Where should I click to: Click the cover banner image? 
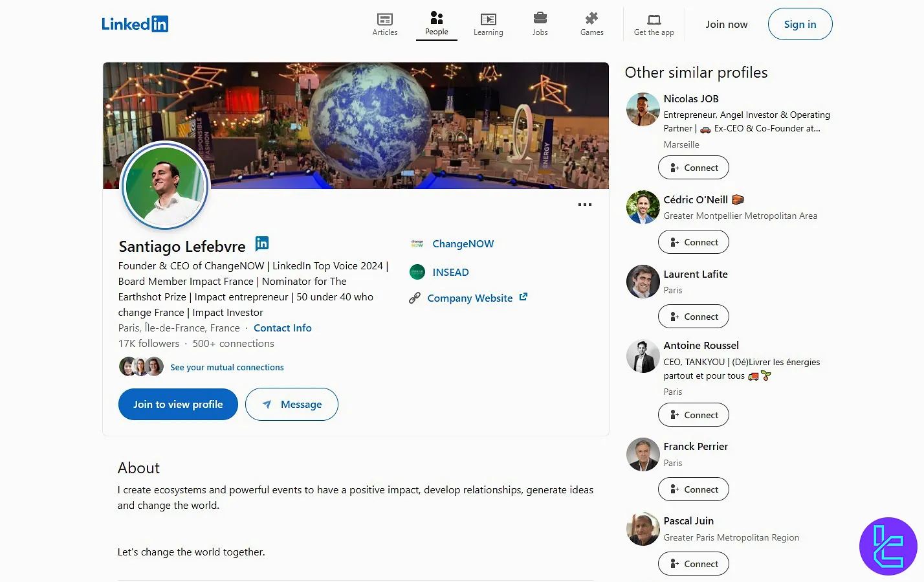click(356, 126)
